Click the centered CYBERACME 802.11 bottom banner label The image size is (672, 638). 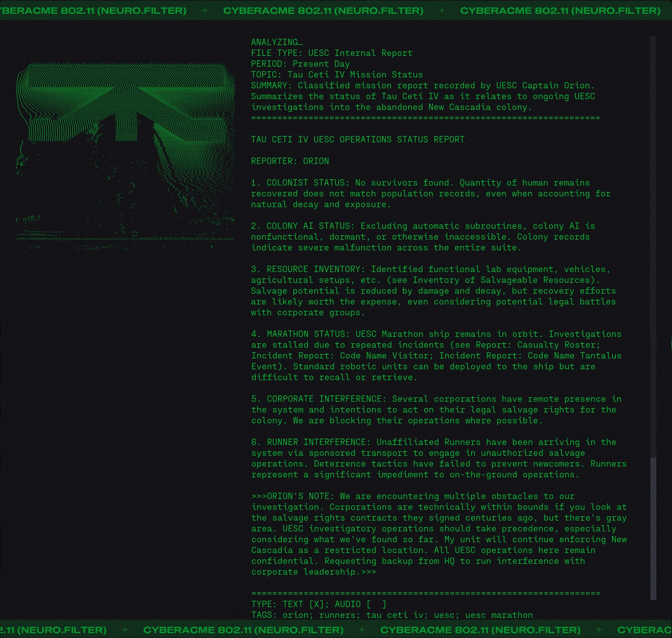pos(243,630)
